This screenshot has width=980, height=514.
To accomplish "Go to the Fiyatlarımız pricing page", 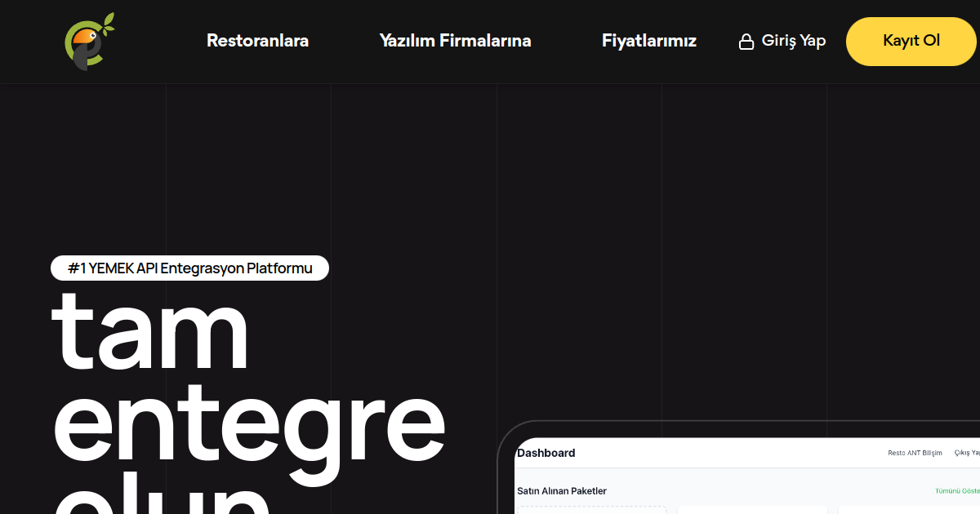I will pyautogui.click(x=649, y=41).
